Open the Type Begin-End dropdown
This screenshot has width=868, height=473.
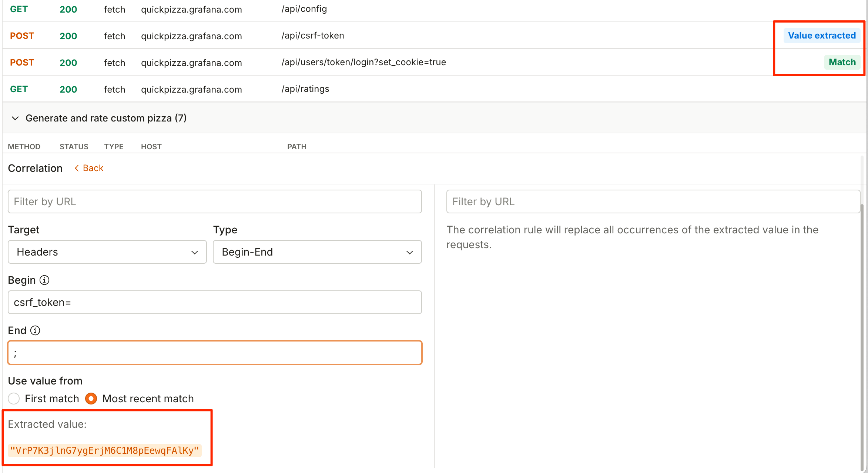317,252
